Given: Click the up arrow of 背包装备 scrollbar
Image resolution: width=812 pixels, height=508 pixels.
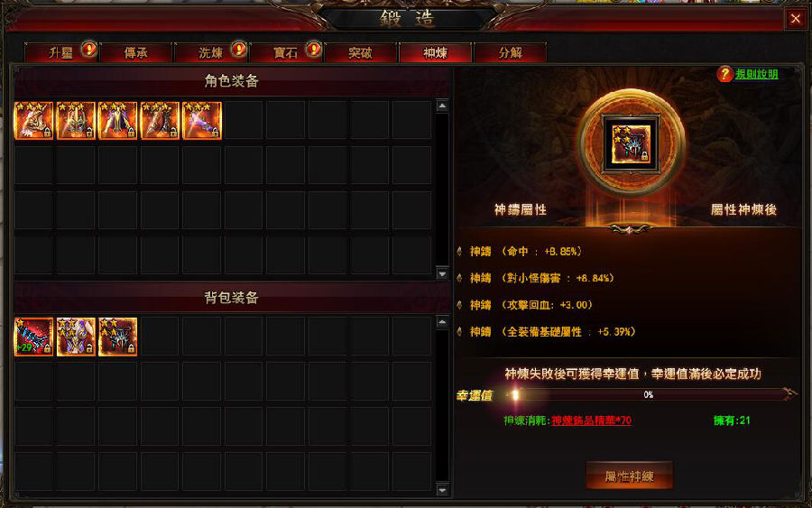Looking at the screenshot, I should 442,322.
